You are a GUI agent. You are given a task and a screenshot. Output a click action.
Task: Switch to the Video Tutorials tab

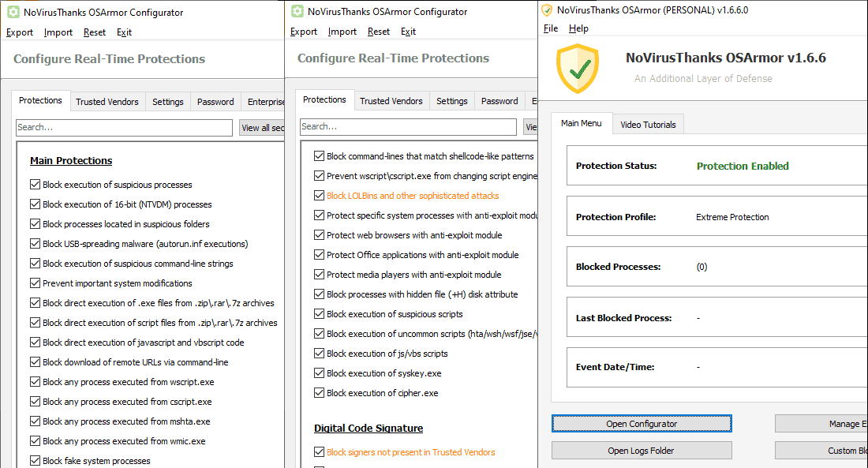click(648, 125)
